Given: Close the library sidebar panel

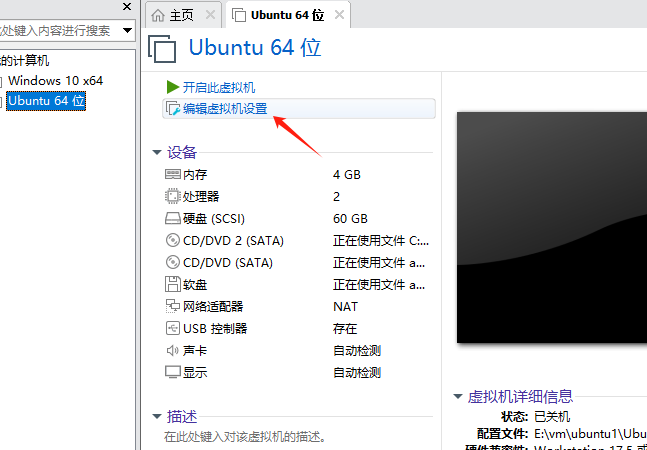Looking at the screenshot, I should (x=127, y=7).
